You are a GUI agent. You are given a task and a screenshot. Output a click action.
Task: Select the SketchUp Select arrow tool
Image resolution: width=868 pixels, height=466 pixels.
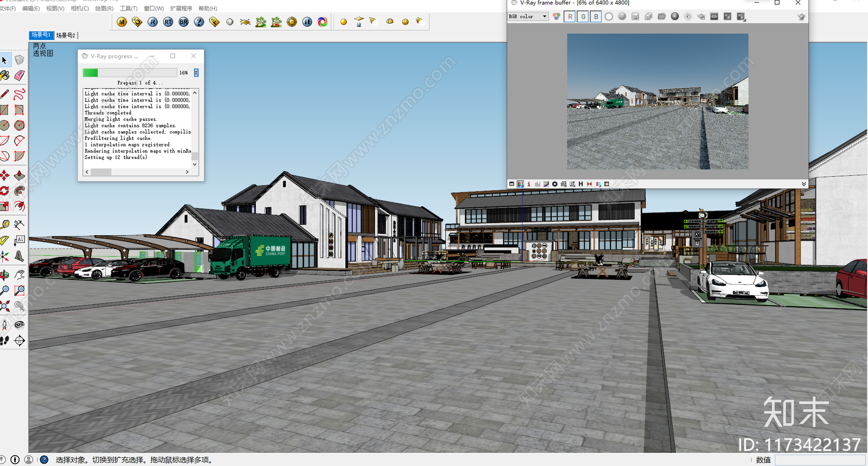(5, 60)
